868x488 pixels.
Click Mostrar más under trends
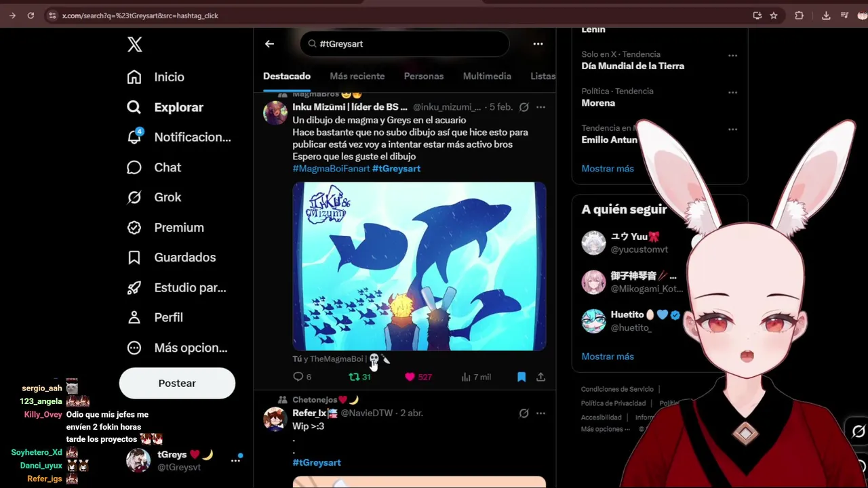coord(608,168)
